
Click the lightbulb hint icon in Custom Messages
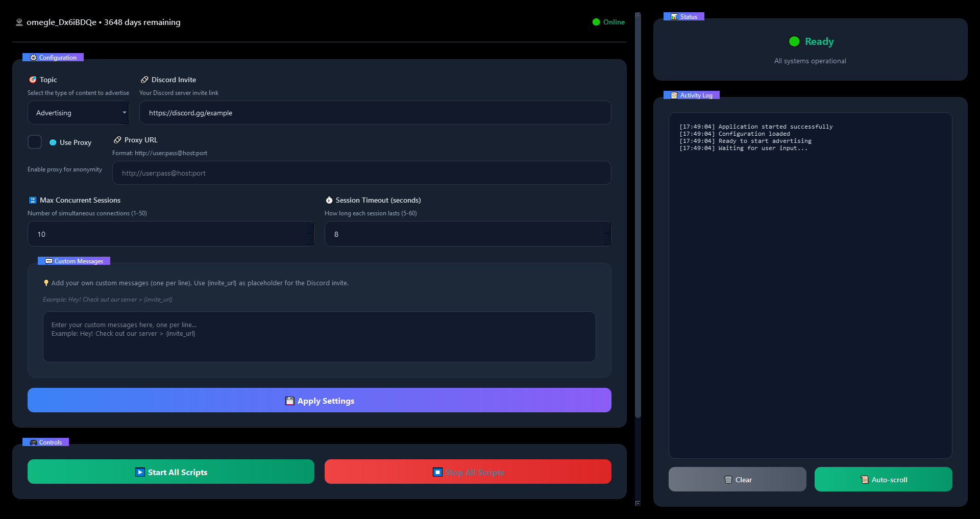point(46,283)
